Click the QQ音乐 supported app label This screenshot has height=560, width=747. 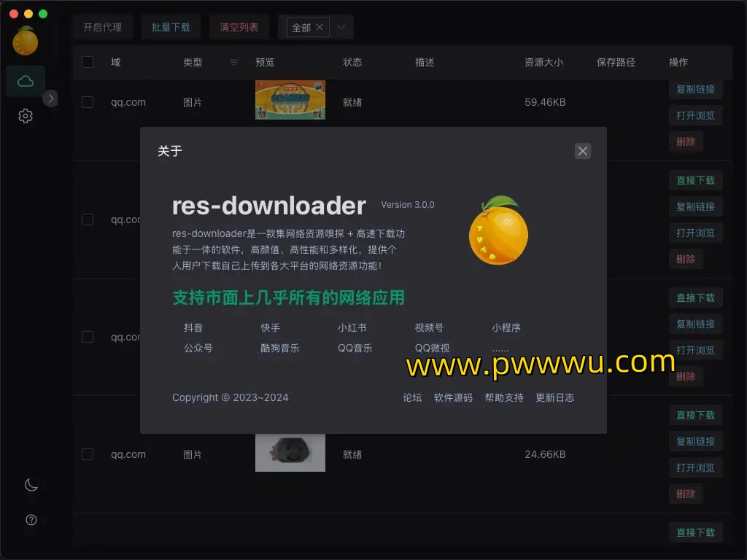click(x=355, y=348)
